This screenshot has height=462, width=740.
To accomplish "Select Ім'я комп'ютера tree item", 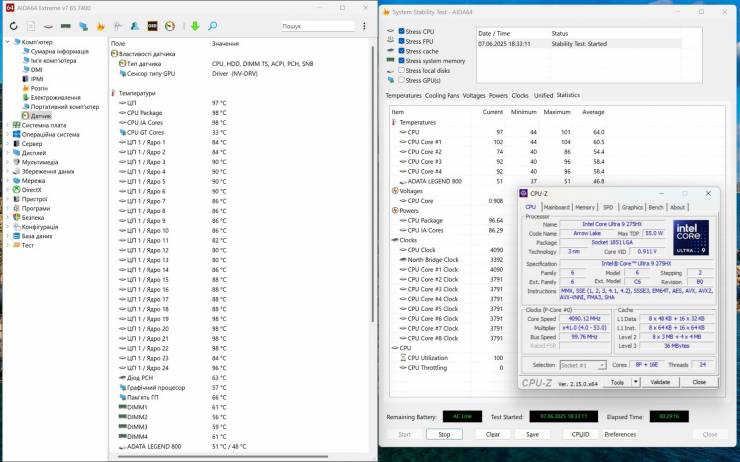I will [53, 60].
